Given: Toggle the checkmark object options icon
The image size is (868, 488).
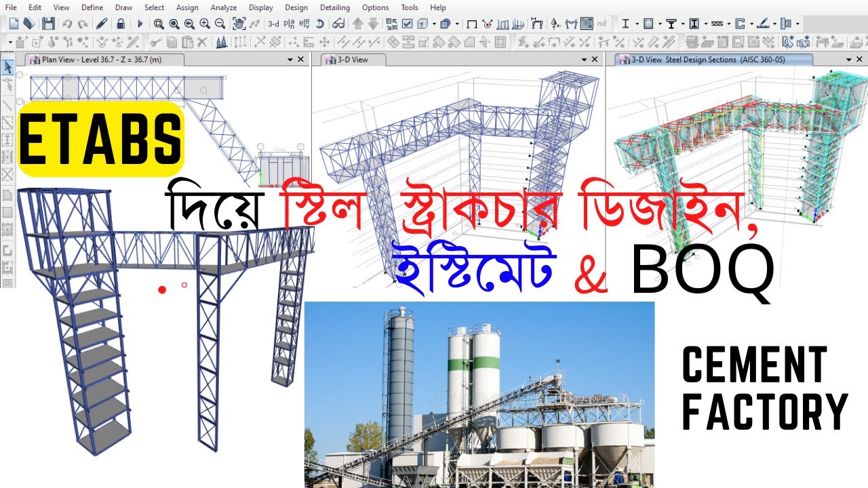Looking at the screenshot, I should click(407, 24).
